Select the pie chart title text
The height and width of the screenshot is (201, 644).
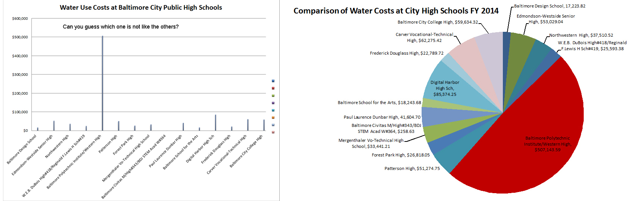(x=396, y=11)
